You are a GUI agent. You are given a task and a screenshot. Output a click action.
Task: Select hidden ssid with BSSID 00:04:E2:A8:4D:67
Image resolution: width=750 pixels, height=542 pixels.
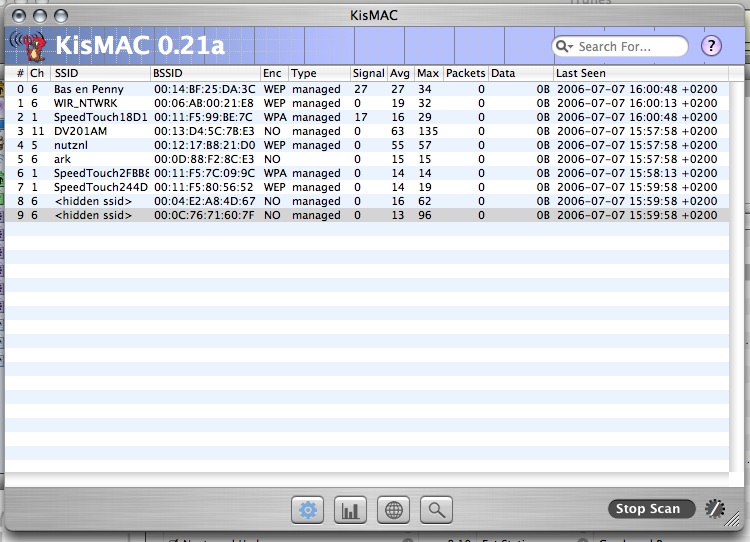(367, 201)
